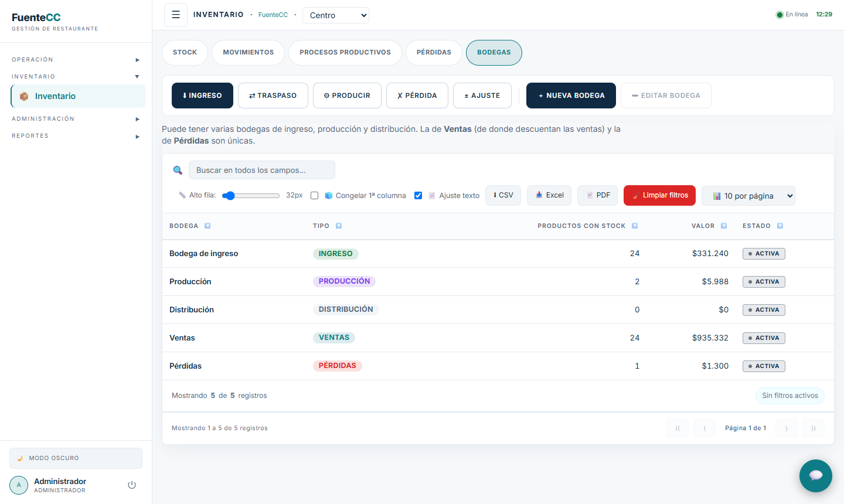This screenshot has width=844, height=504.
Task: Click the TRASPASO button
Action: pos(273,96)
